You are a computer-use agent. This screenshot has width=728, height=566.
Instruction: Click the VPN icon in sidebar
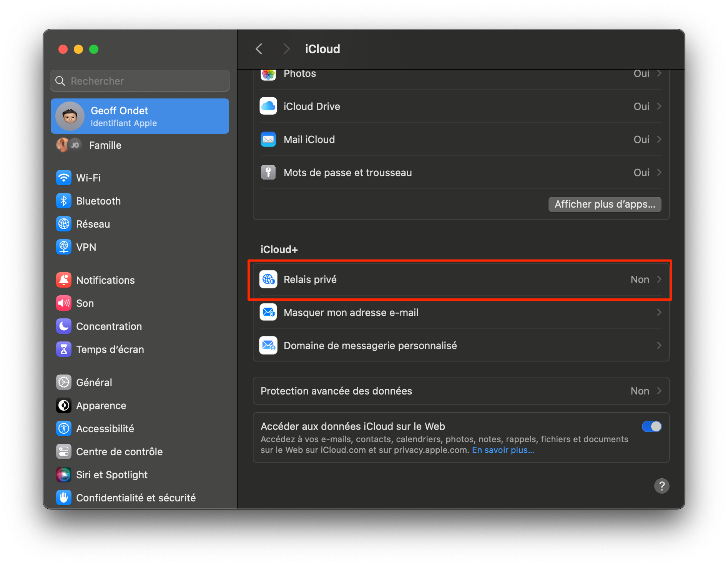tap(64, 247)
